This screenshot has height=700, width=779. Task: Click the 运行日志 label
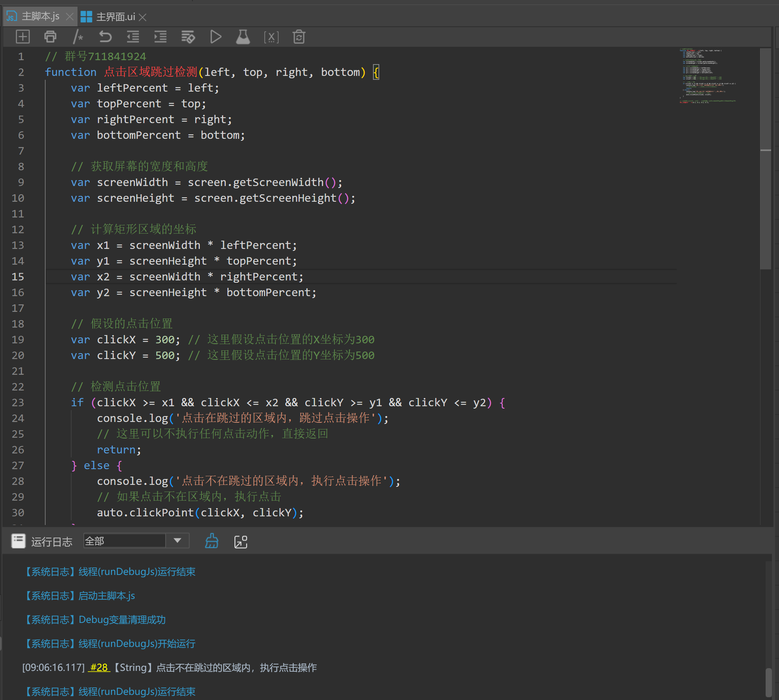pos(52,542)
